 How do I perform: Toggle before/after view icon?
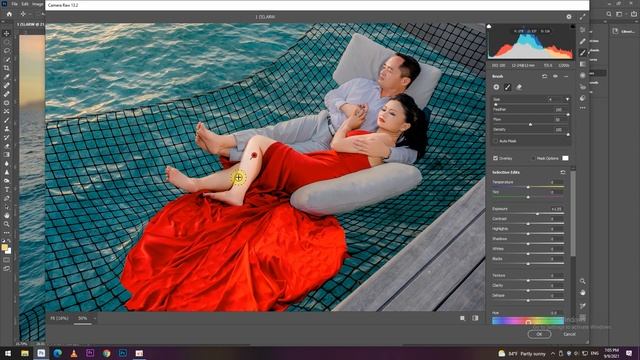(x=475, y=318)
